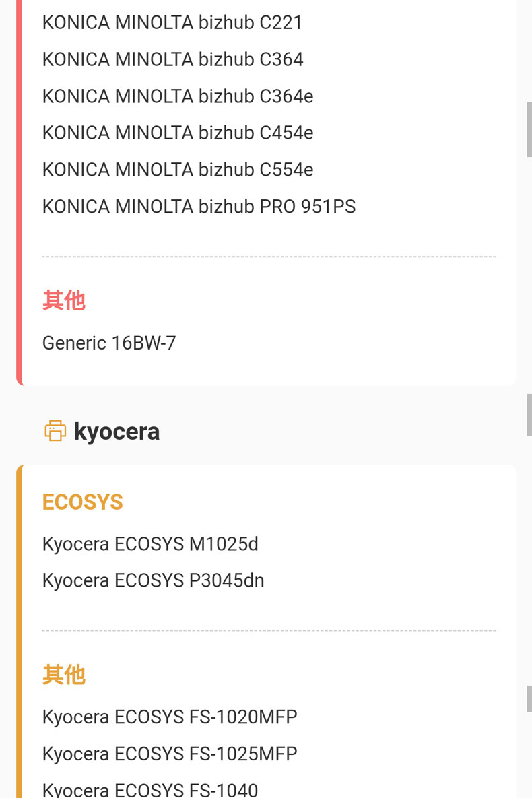This screenshot has width=532, height=798.
Task: Choose Kyocera ECOSYS FS-1025MFP
Action: pyautogui.click(x=170, y=754)
